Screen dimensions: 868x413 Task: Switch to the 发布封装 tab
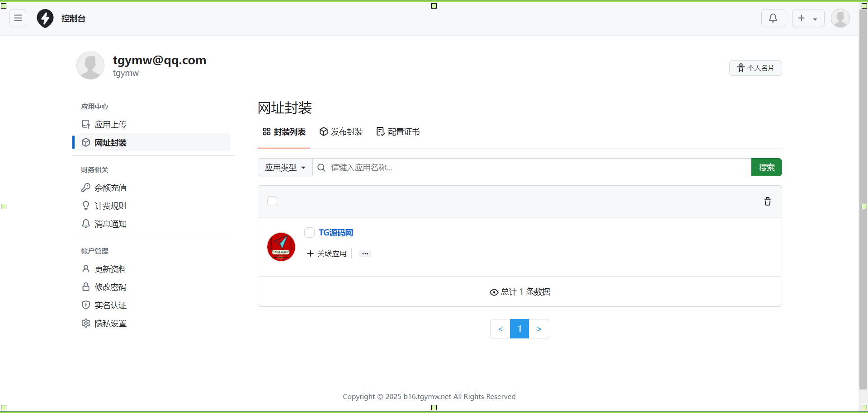tap(341, 132)
